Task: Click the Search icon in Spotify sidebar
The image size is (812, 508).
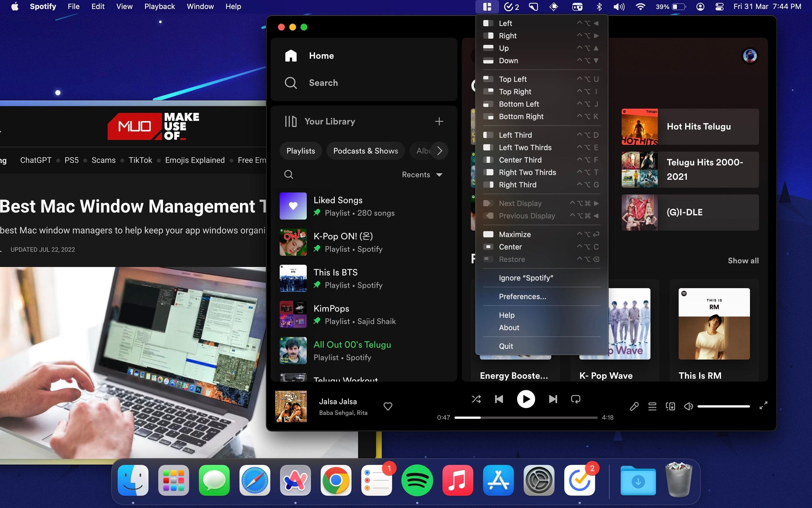Action: 291,83
